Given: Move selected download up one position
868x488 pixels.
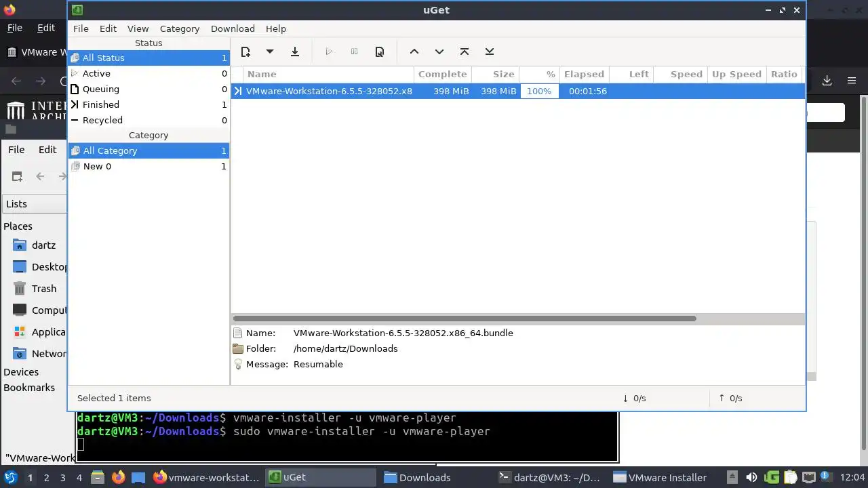Looking at the screenshot, I should point(414,52).
